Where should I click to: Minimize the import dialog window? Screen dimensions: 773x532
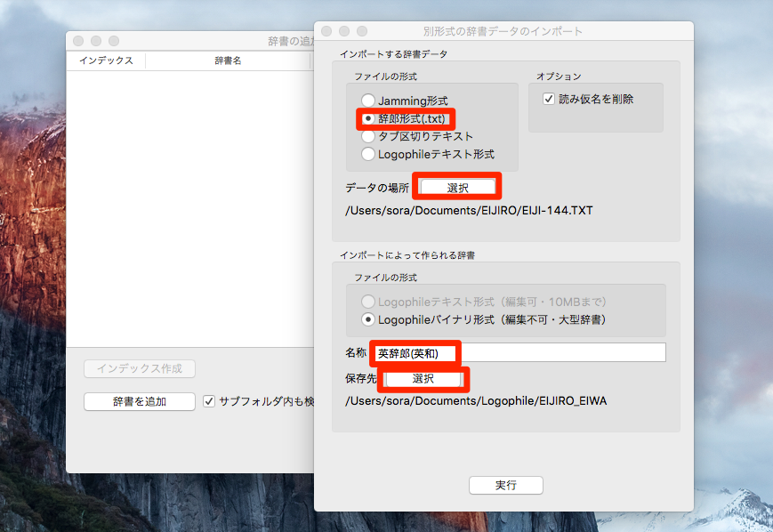pyautogui.click(x=344, y=31)
